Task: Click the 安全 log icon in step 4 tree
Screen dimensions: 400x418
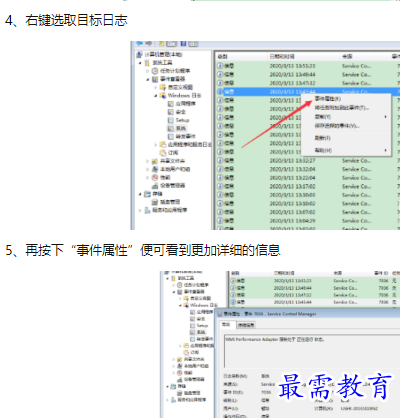Action: coord(171,112)
